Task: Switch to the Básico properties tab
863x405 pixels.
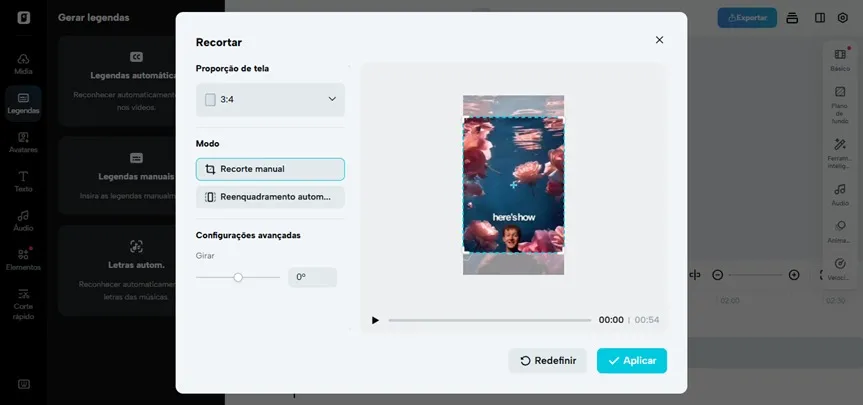Action: pos(840,58)
